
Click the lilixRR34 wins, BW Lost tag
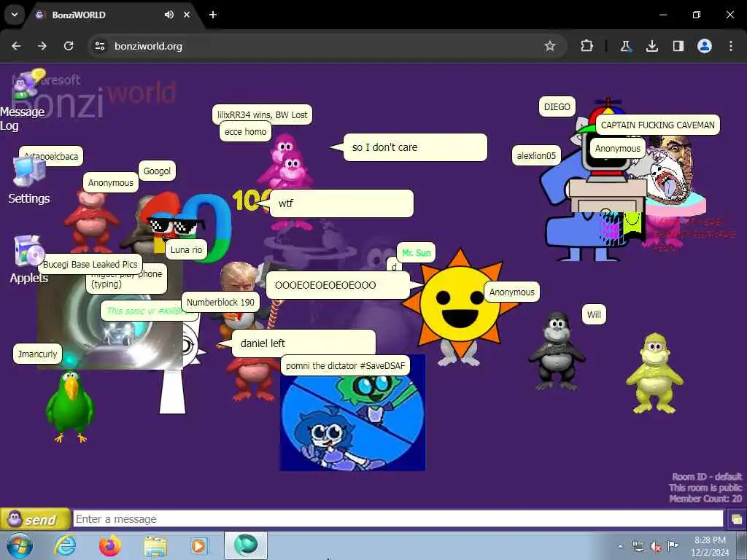click(262, 114)
